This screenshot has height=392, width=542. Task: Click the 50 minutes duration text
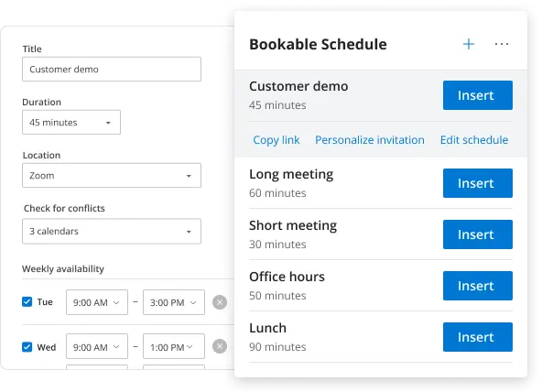(x=277, y=296)
